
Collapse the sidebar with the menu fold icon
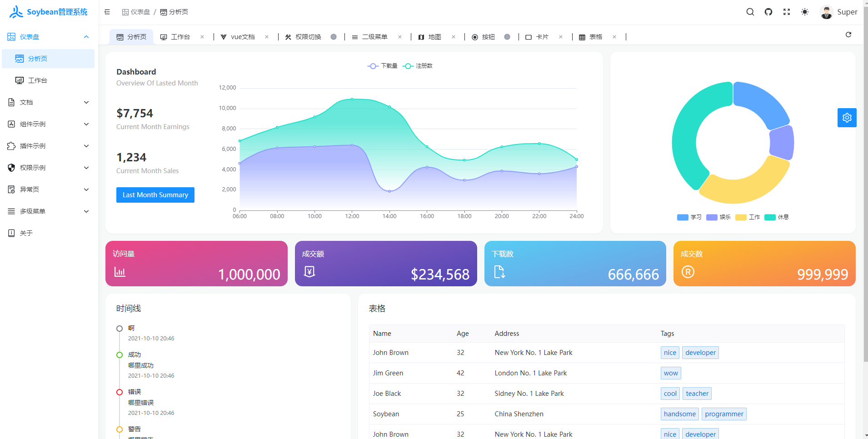[107, 12]
